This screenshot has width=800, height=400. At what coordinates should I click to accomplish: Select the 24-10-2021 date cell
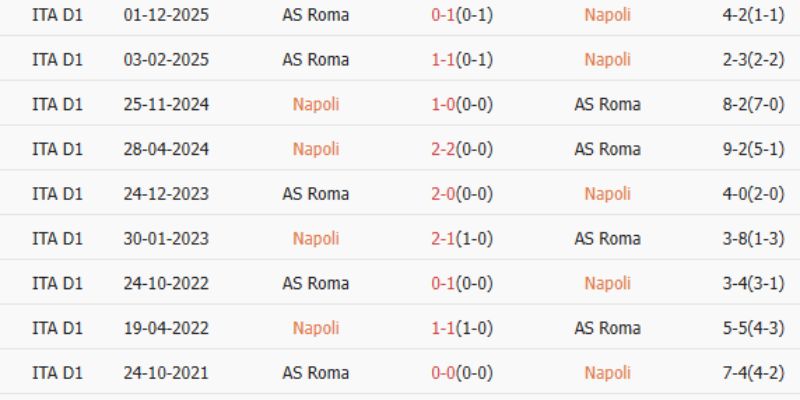(x=166, y=373)
